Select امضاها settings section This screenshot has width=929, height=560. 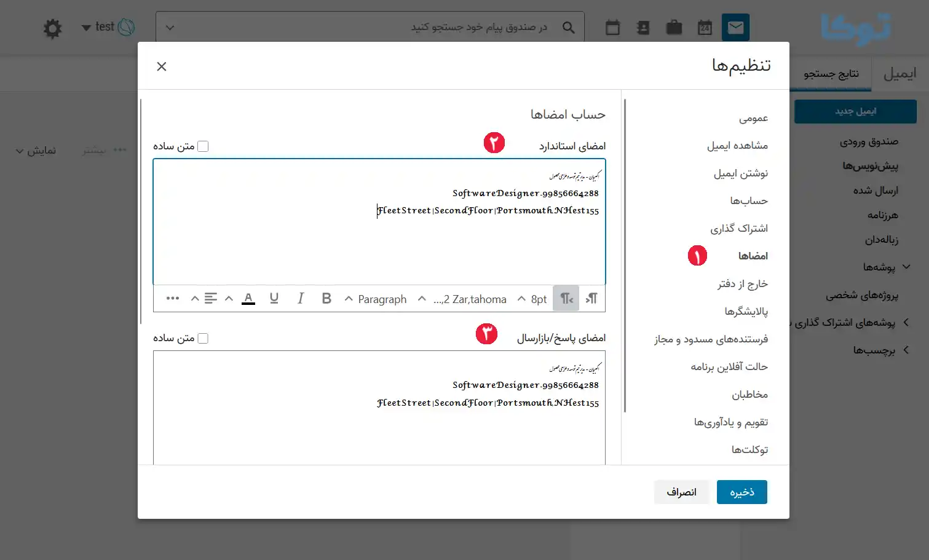tap(753, 256)
